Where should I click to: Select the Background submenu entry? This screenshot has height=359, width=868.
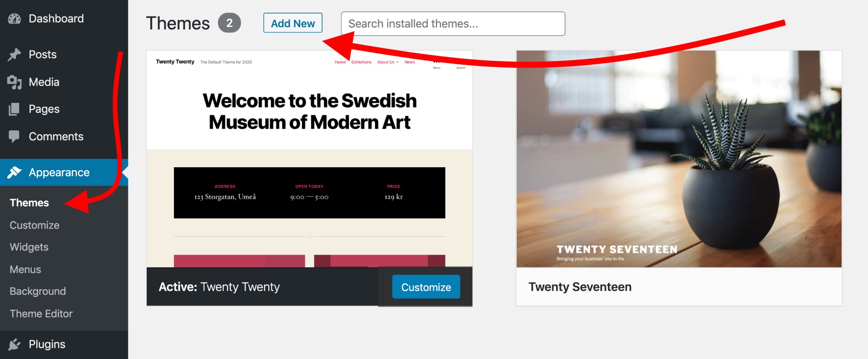pos(38,291)
